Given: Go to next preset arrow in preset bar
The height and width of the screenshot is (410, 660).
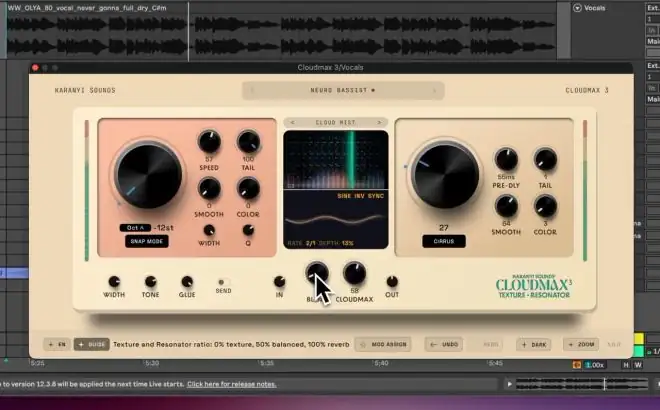Looking at the screenshot, I should point(434,90).
